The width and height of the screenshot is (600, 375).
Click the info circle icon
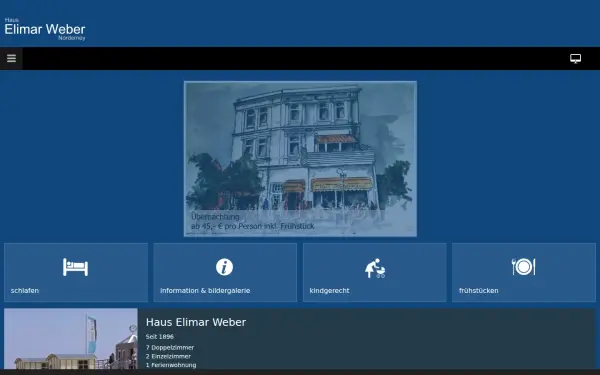point(224,267)
